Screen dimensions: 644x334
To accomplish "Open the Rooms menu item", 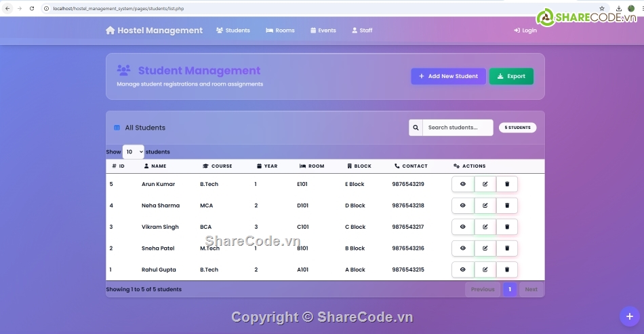I will (280, 31).
